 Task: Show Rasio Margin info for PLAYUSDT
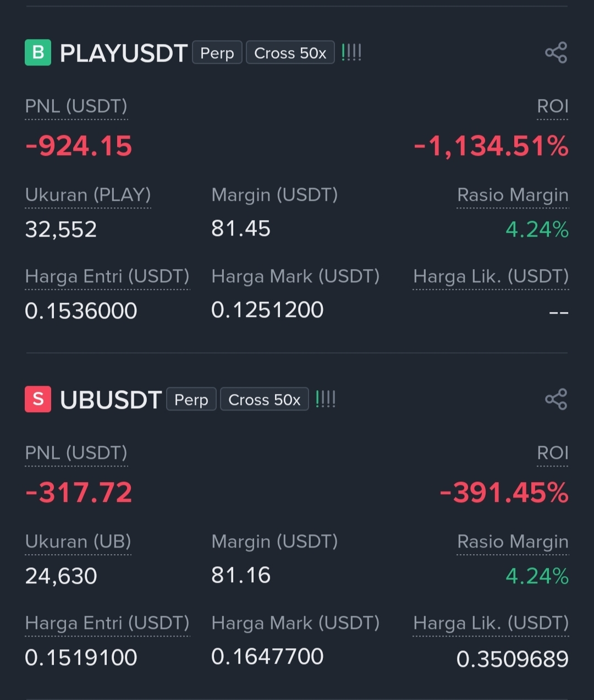[x=513, y=196]
